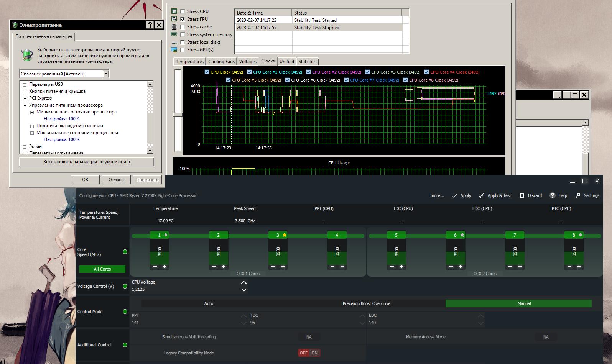
Task: Click Восстановить параметры по умолчанию button
Action: [x=86, y=162]
